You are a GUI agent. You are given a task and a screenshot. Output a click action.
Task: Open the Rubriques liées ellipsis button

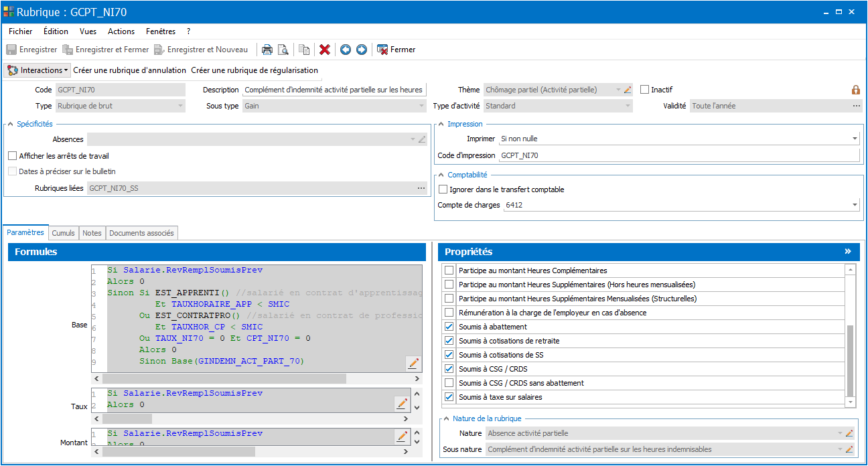[x=421, y=189]
